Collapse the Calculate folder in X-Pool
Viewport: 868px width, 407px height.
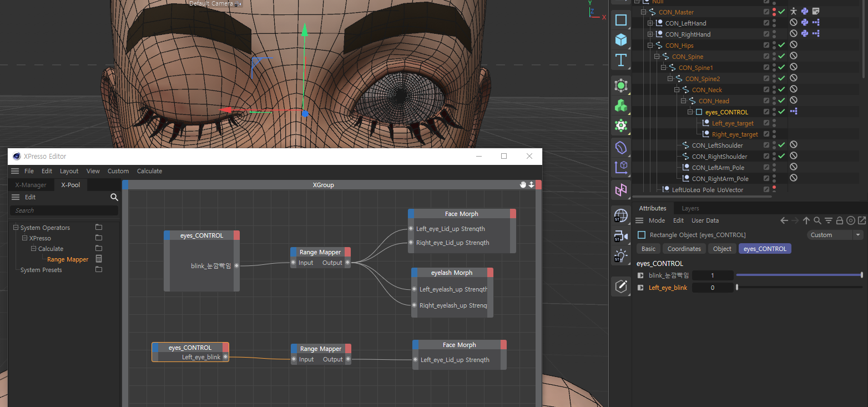pos(33,249)
